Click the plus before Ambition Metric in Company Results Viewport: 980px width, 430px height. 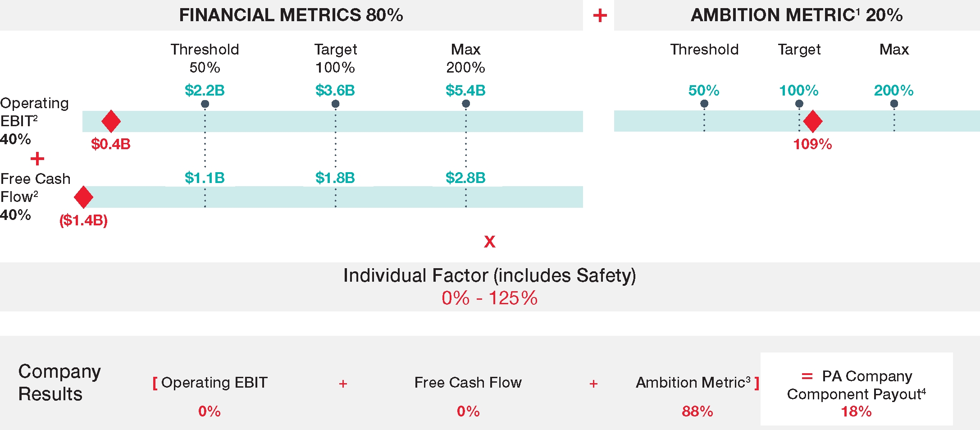click(x=593, y=384)
